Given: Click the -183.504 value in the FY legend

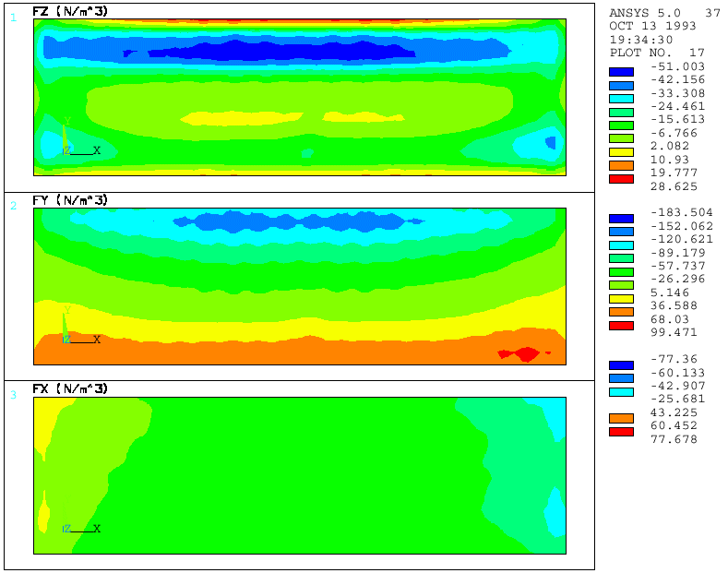Looking at the screenshot, I should 676,212.
